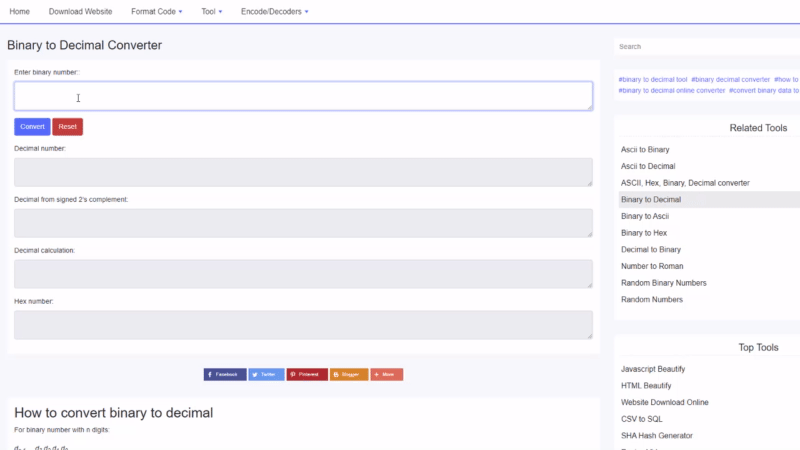The height and width of the screenshot is (450, 800).
Task: Open the Download Website menu item
Action: coord(80,11)
